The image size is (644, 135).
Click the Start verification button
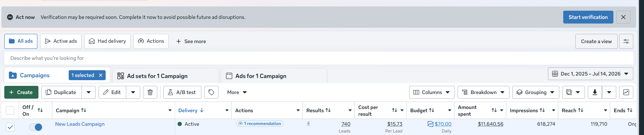pos(588,17)
